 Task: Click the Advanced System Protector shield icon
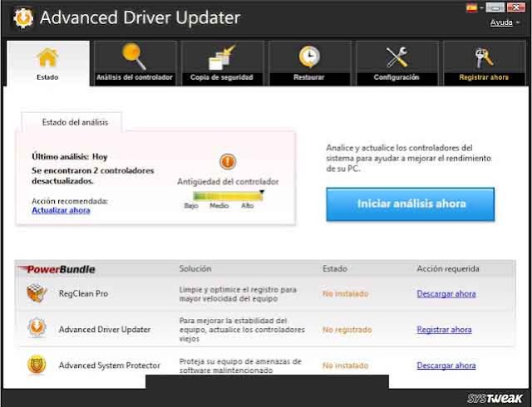point(37,365)
